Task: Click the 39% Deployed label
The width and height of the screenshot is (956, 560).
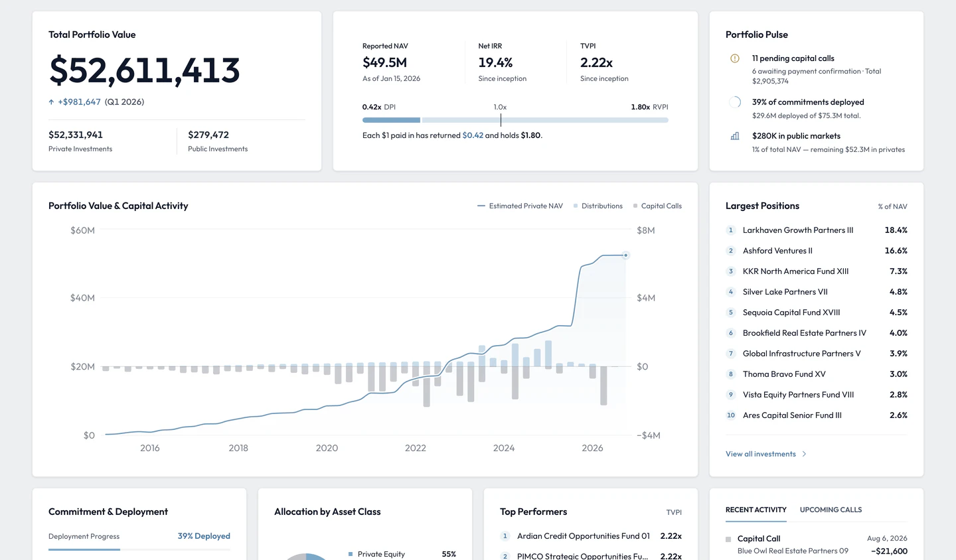Action: [x=204, y=536]
